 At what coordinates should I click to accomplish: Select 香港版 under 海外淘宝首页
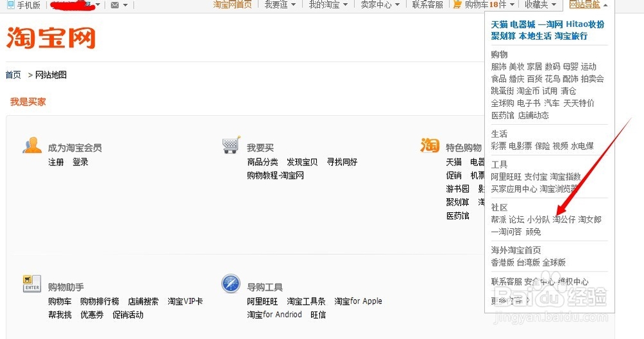tap(502, 262)
